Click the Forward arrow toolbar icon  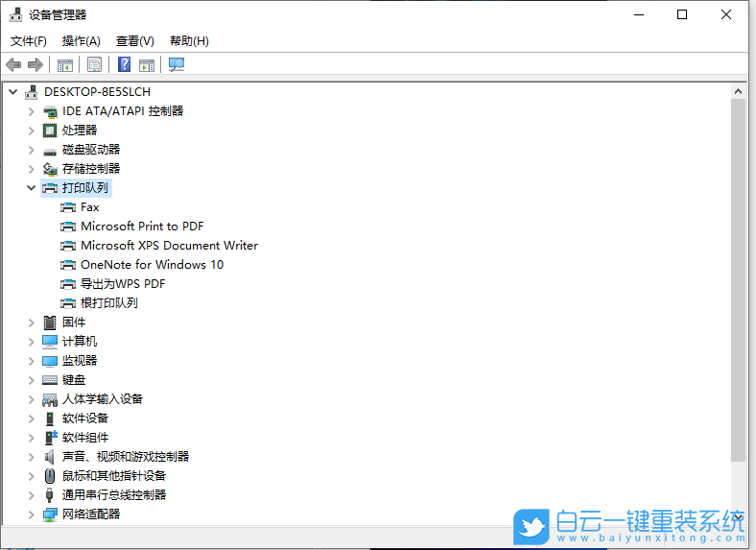[x=35, y=64]
